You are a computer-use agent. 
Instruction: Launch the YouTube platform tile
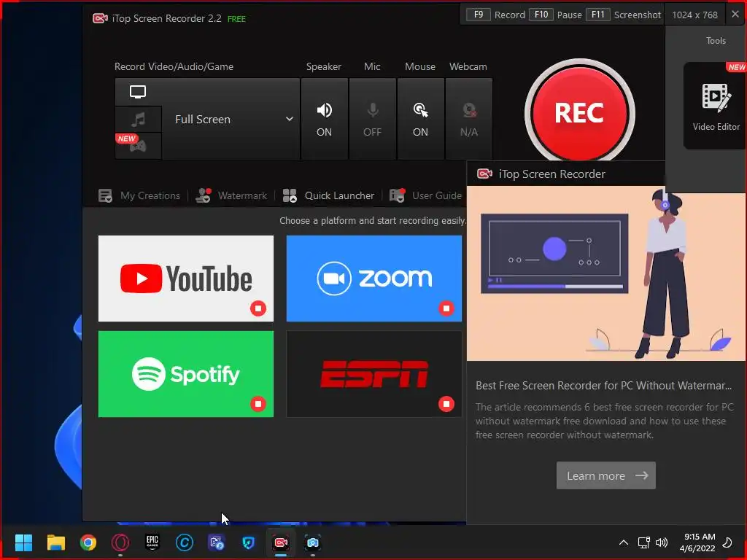tap(186, 279)
